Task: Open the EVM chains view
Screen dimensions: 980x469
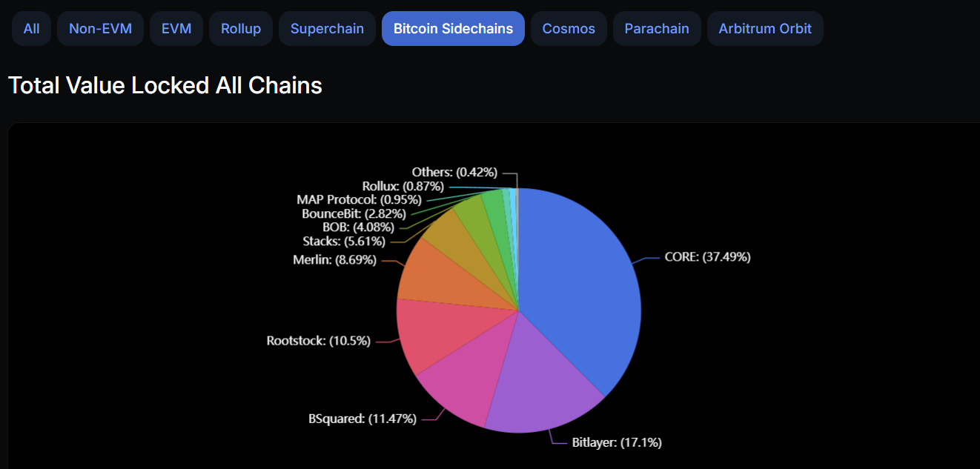Action: [176, 28]
